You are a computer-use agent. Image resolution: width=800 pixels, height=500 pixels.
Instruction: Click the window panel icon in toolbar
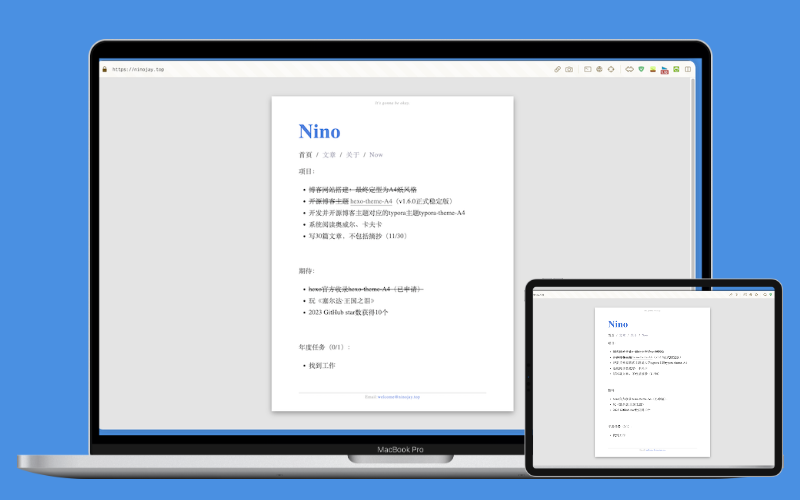587,69
